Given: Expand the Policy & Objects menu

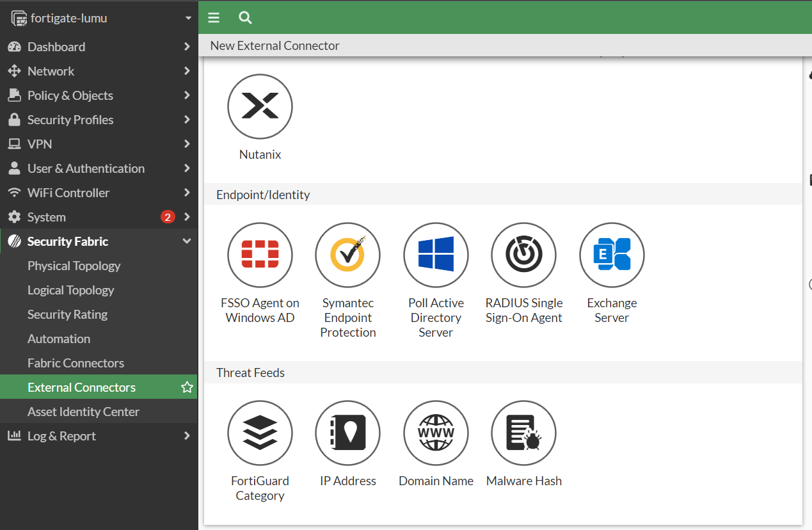Looking at the screenshot, I should (x=70, y=95).
